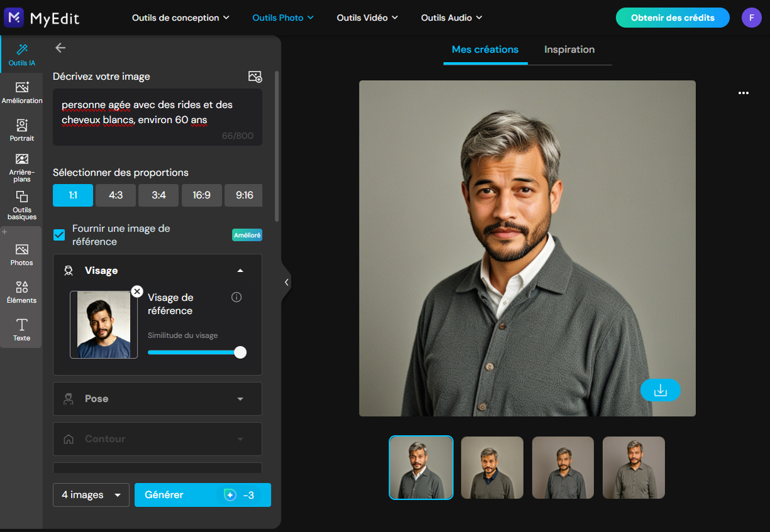Download the generated portrait image
The width and height of the screenshot is (770, 532).
pyautogui.click(x=660, y=390)
